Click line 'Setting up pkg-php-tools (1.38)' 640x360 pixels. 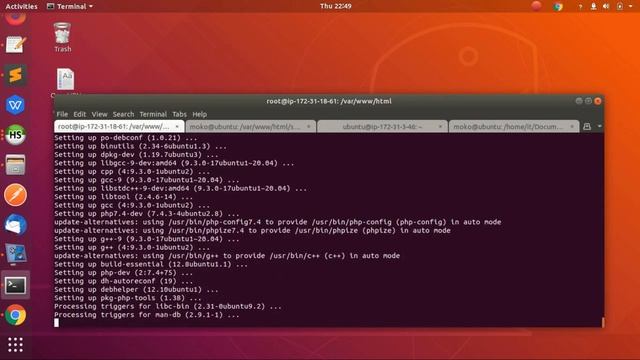[x=128, y=298]
